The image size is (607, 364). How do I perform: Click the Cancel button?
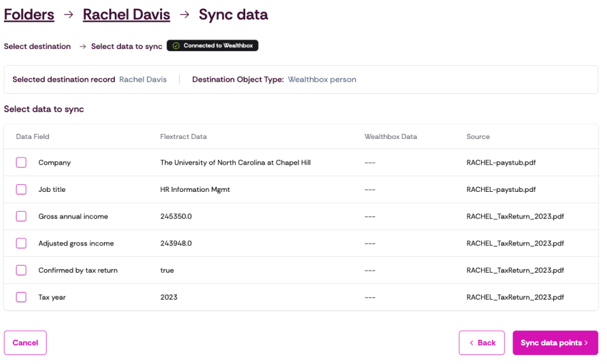click(x=25, y=343)
